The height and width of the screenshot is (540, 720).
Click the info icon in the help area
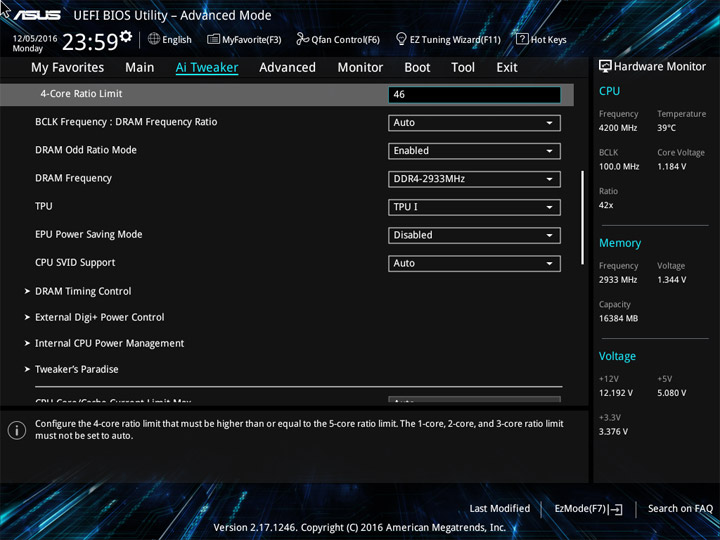coord(17,430)
